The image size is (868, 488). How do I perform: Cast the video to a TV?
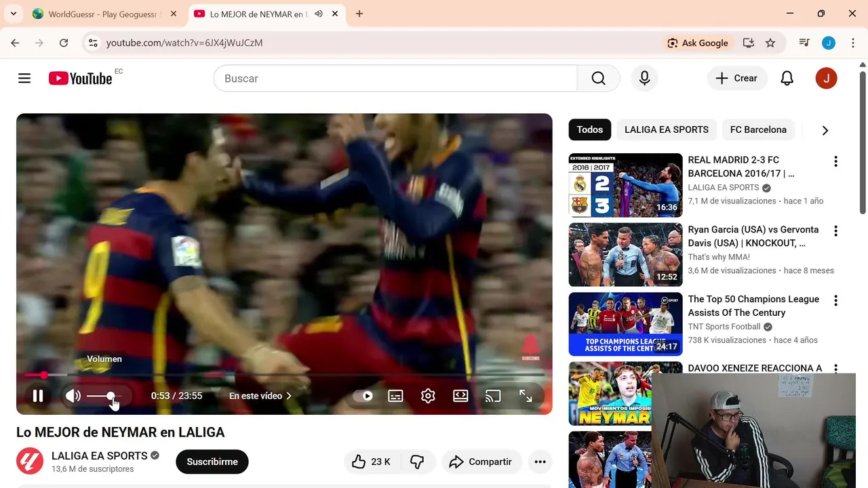pos(493,396)
